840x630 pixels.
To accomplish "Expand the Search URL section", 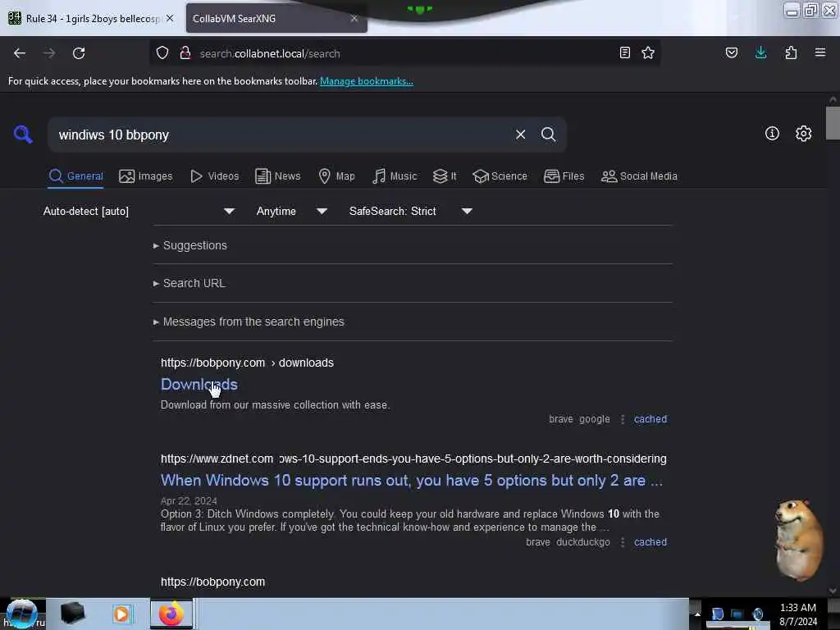I will point(189,283).
